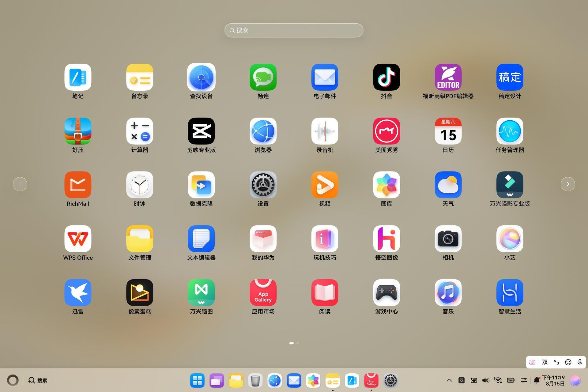The height and width of the screenshot is (392, 588).
Task: Open 设置 from the app grid
Action: click(263, 185)
